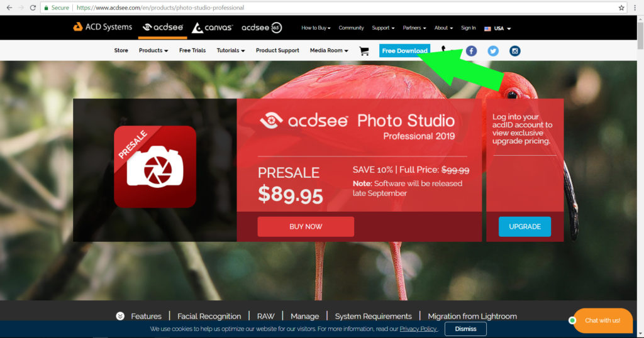This screenshot has width=644, height=338.
Task: Click the acdsee Photo Studio banner logo
Action: click(357, 127)
